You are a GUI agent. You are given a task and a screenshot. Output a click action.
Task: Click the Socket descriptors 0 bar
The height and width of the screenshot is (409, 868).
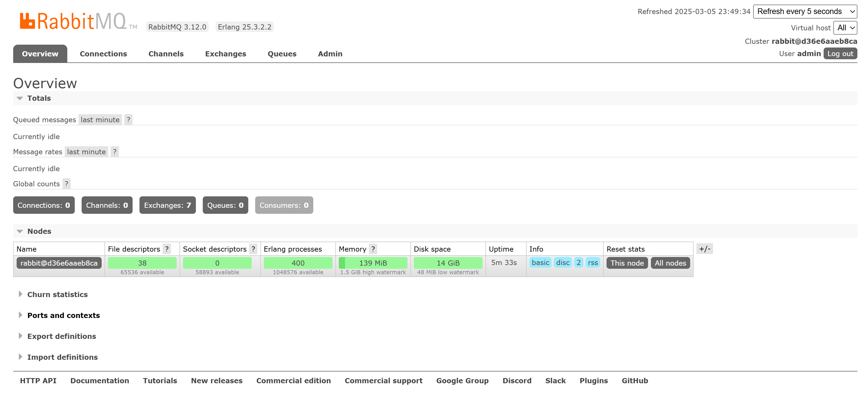pos(217,263)
